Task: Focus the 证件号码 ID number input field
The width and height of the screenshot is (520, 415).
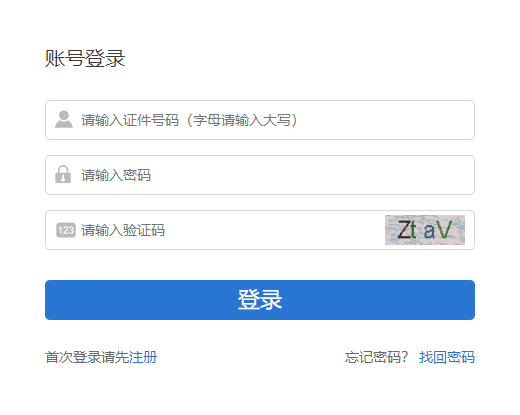Action: [260, 120]
